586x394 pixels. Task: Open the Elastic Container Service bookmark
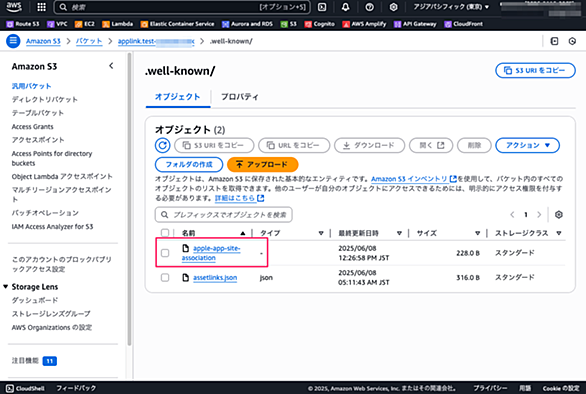[178, 24]
